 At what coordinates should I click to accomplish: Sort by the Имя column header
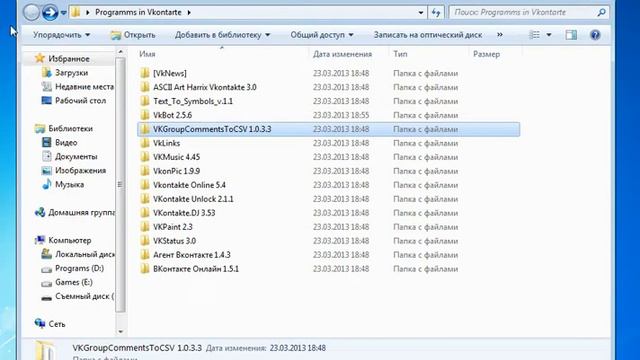[147, 54]
